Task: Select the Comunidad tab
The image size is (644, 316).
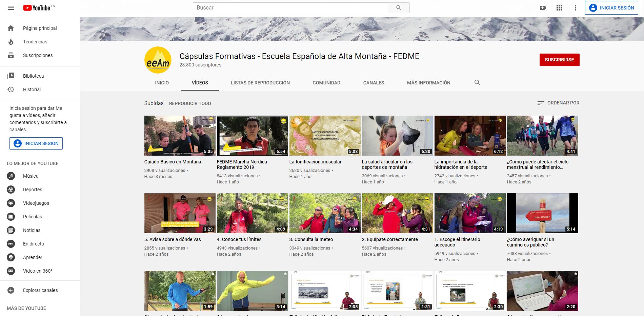Action: (x=326, y=83)
